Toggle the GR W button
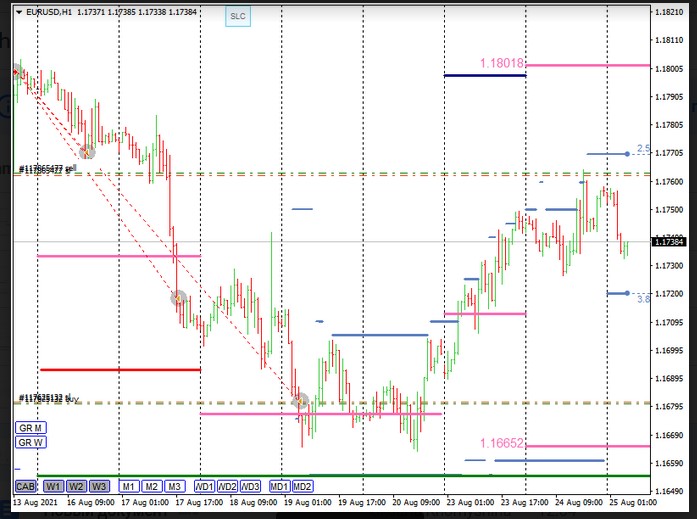 (x=30, y=442)
